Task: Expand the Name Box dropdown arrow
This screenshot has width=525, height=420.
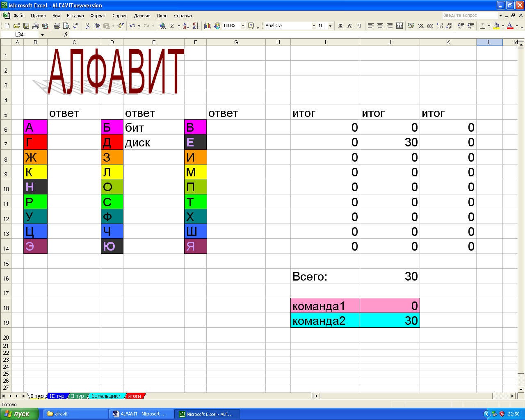Action: click(x=42, y=35)
